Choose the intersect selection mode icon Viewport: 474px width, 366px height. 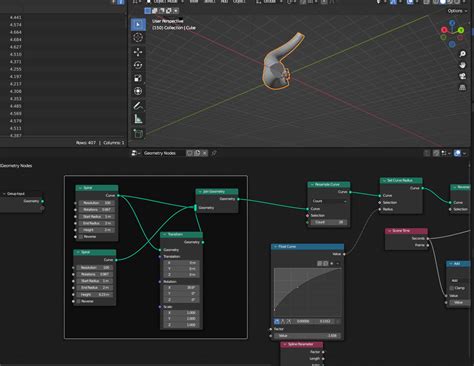tap(176, 11)
